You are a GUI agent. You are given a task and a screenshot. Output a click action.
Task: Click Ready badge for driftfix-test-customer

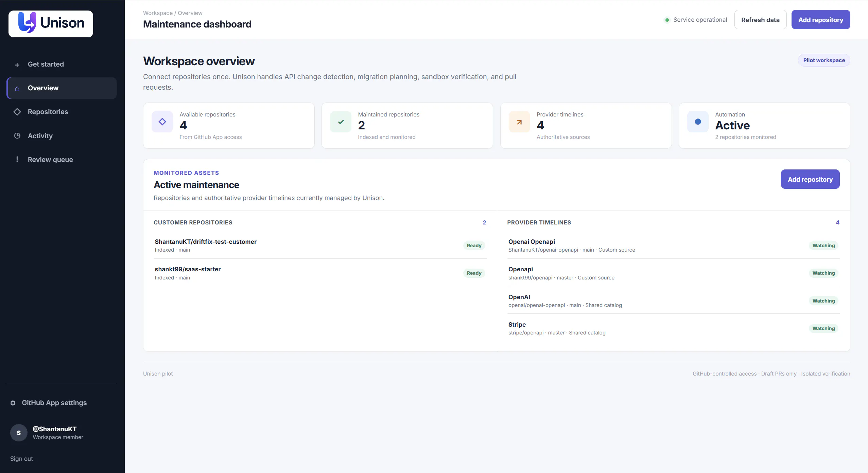(x=474, y=245)
